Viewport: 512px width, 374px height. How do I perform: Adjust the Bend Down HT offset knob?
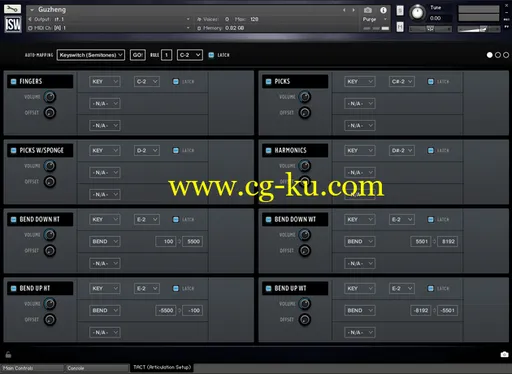(50, 251)
